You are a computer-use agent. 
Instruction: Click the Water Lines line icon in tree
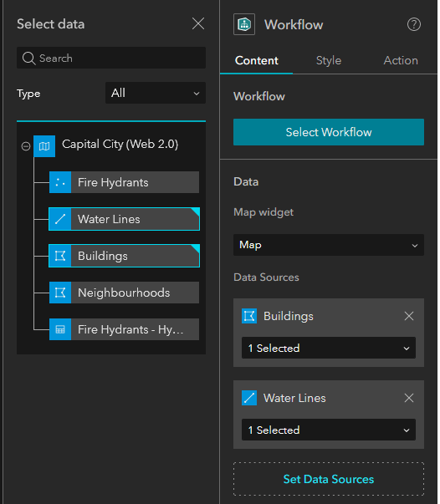[x=60, y=219]
